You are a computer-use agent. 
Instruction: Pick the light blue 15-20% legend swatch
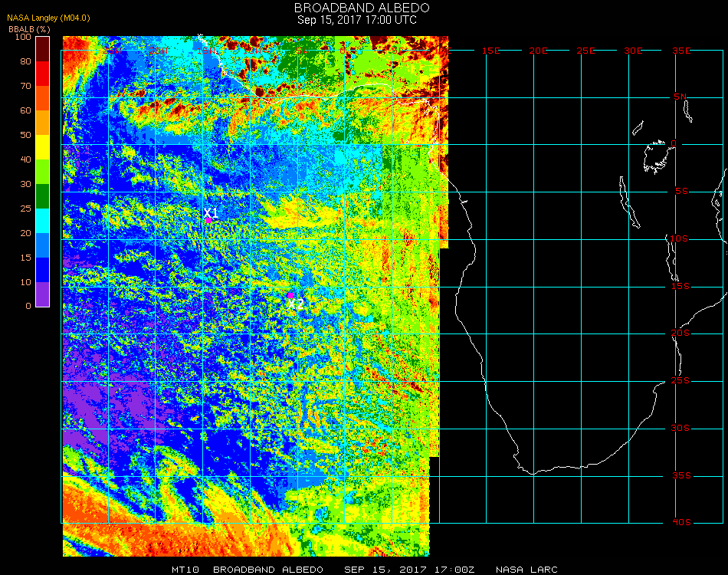coord(43,245)
